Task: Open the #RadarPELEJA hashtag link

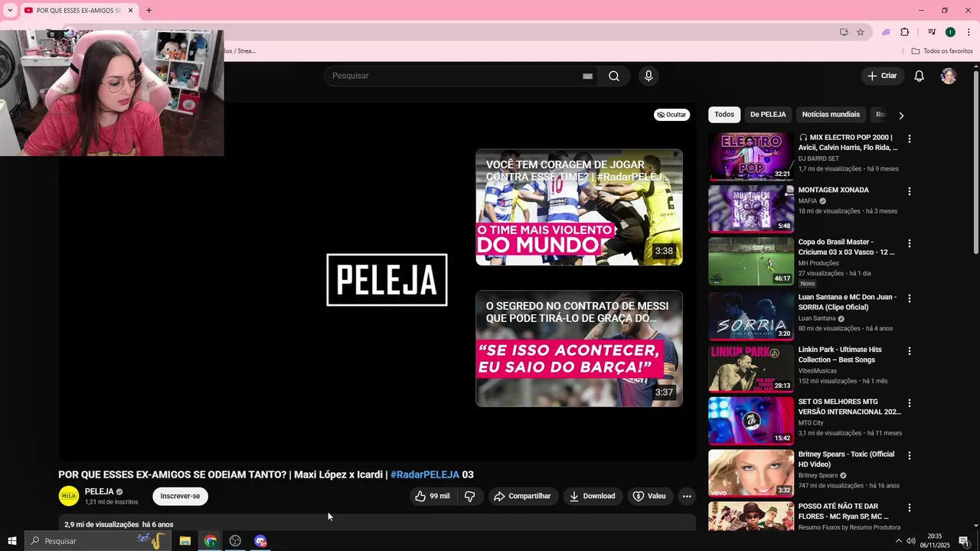Action: (x=425, y=474)
